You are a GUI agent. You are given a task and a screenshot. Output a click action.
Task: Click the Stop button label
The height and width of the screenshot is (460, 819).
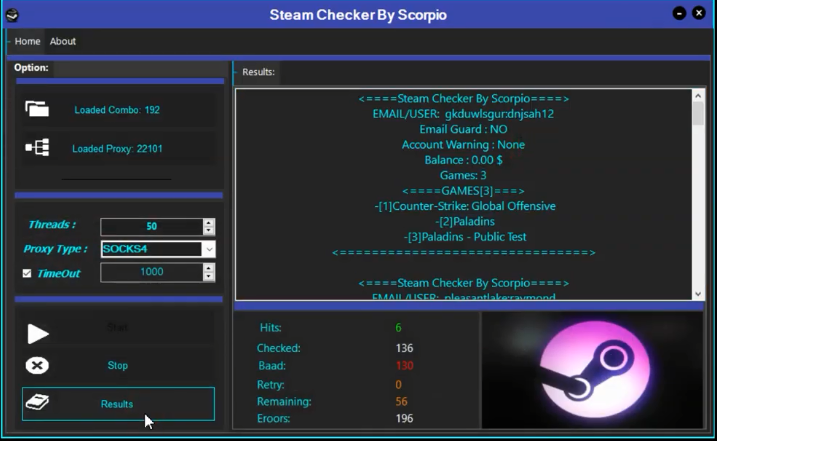(x=118, y=365)
